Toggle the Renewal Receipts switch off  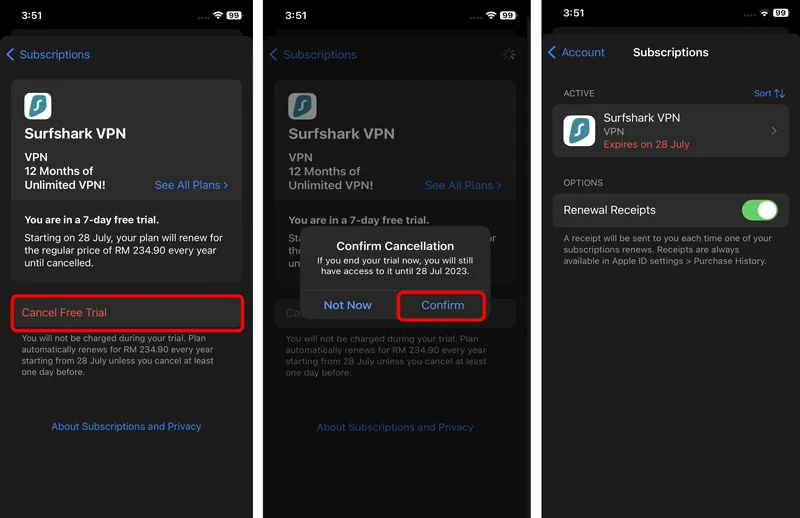pyautogui.click(x=760, y=210)
